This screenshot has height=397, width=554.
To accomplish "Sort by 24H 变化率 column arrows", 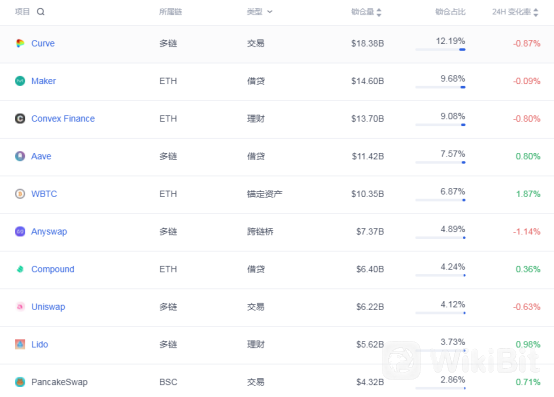I will tap(536, 12).
